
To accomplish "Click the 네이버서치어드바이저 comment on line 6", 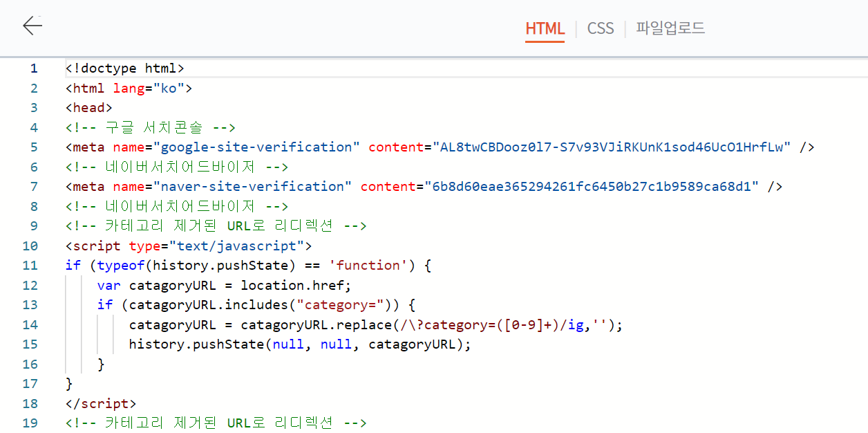I will 177,167.
